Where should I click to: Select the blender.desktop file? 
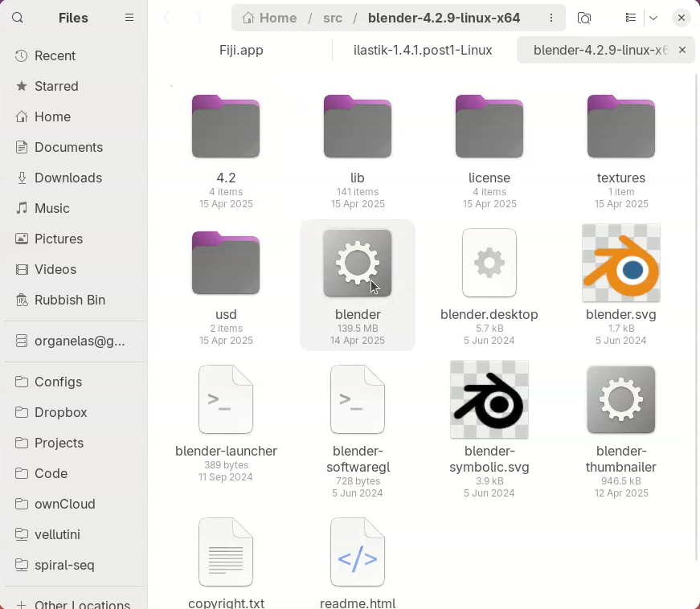tap(489, 264)
